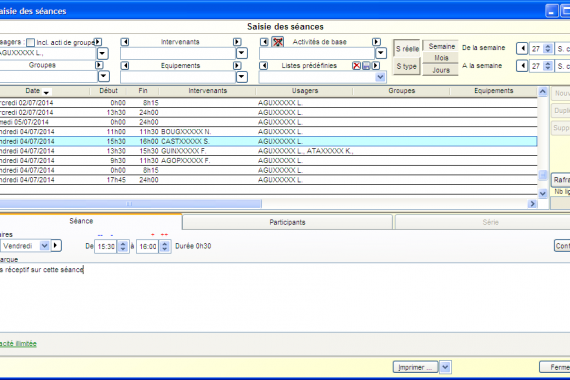The image size is (570, 380).
Task: Click the right arrow next to Usagers
Action: point(98,42)
